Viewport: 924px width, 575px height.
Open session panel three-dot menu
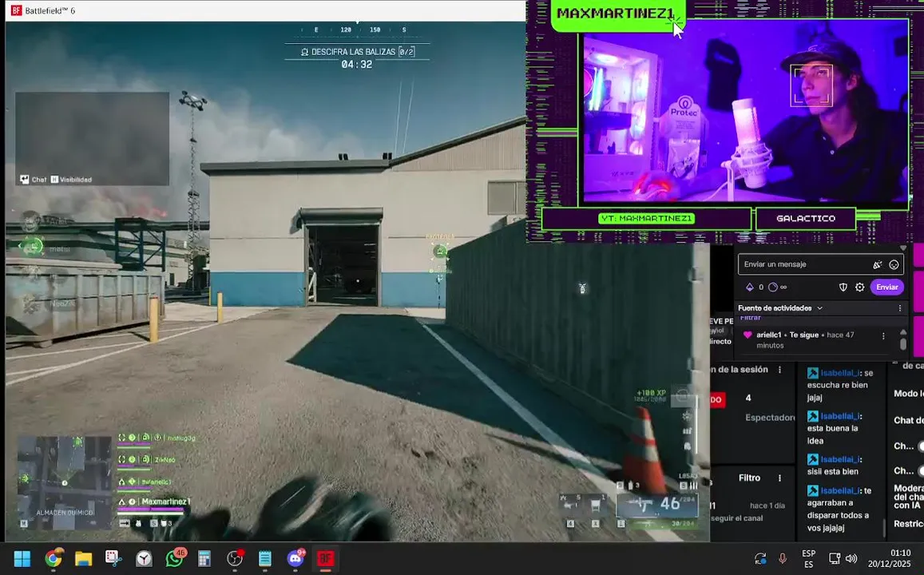click(x=779, y=370)
